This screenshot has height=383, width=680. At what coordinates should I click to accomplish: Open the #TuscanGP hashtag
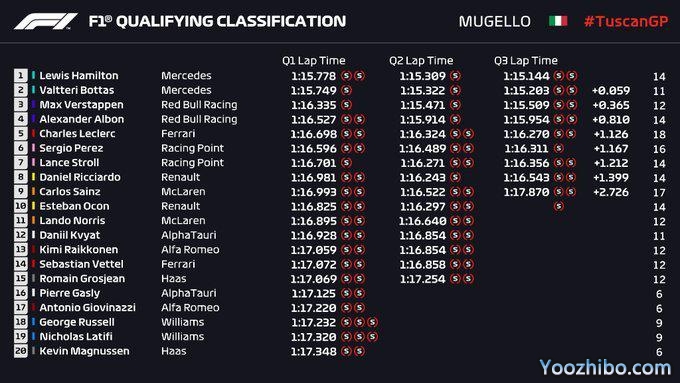(626, 21)
